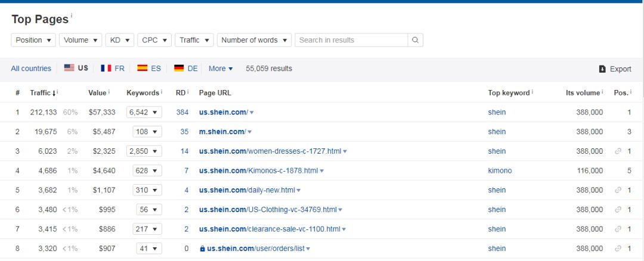Click the Germany flag icon
The image size is (644, 261).
click(179, 68)
